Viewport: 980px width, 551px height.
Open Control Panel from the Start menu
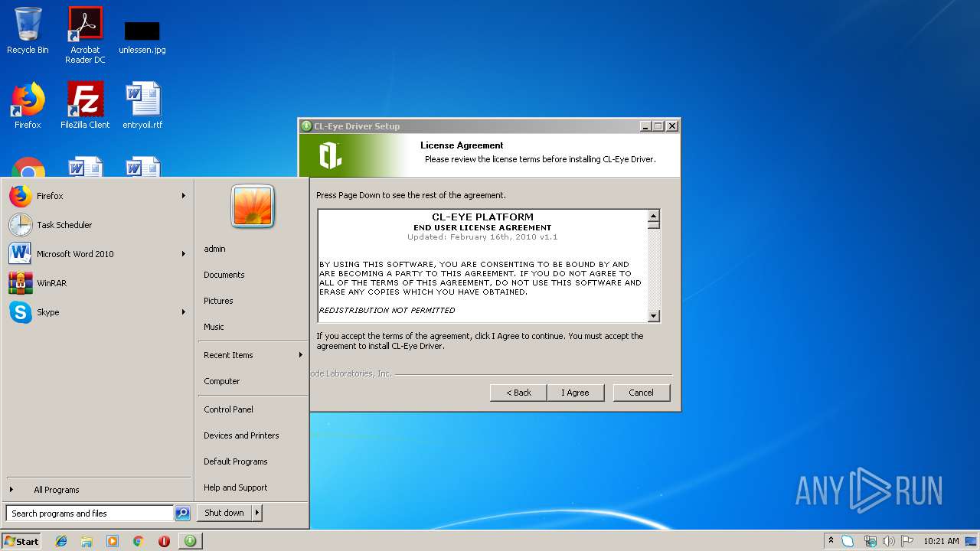[x=228, y=409]
